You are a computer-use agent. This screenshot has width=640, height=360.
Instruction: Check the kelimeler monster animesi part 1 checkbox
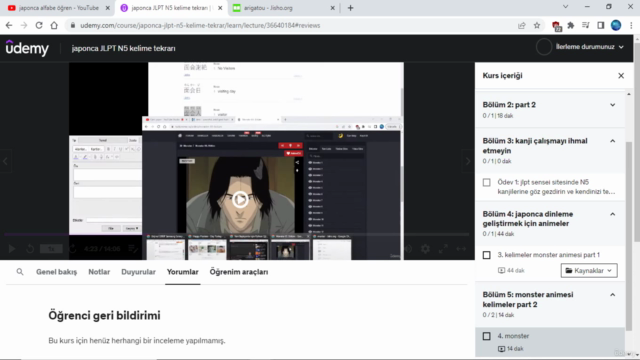click(x=487, y=255)
